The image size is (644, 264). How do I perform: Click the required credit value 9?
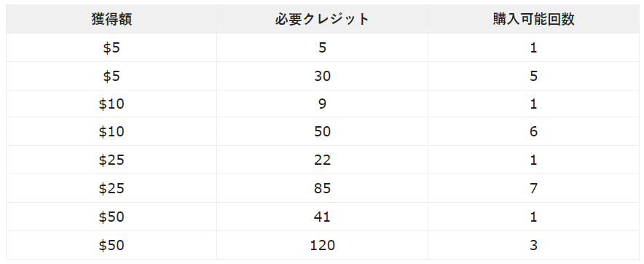[322, 104]
